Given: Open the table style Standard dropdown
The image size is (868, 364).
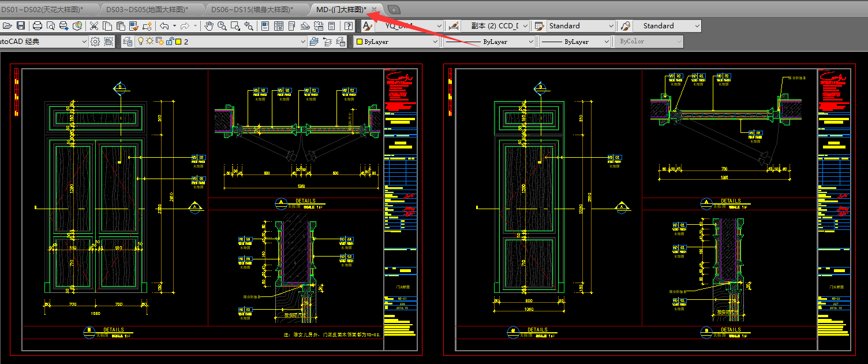Looking at the screenshot, I should [x=581, y=26].
